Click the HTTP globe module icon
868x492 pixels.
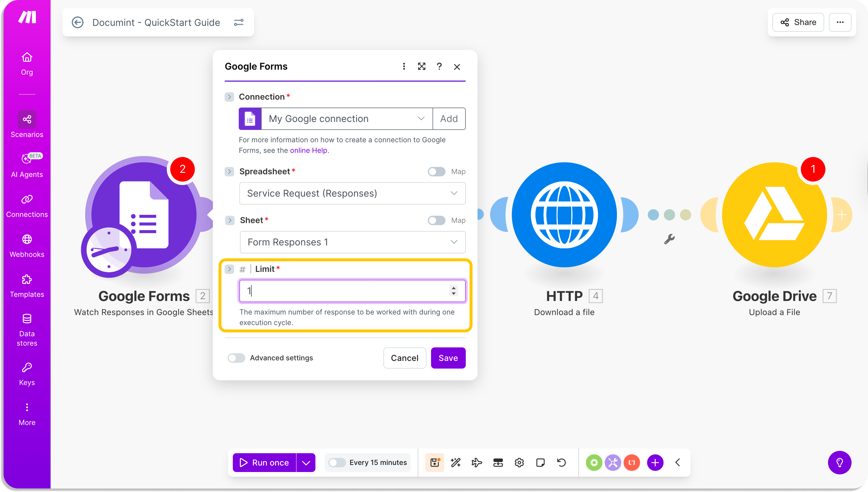click(x=564, y=215)
